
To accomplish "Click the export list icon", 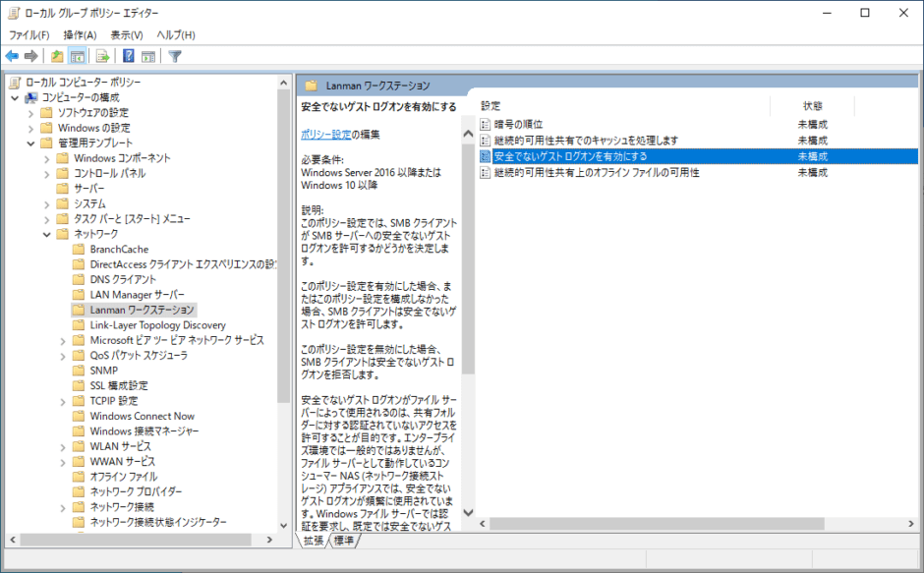I will tap(101, 56).
